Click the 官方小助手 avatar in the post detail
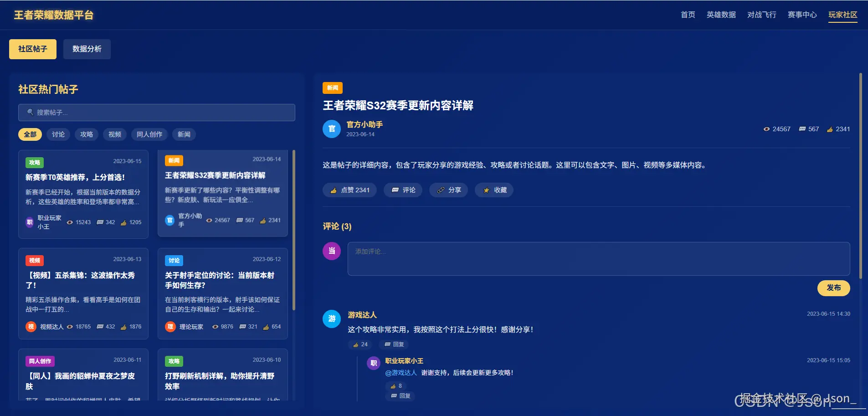Viewport: 868px width, 416px height. click(332, 129)
